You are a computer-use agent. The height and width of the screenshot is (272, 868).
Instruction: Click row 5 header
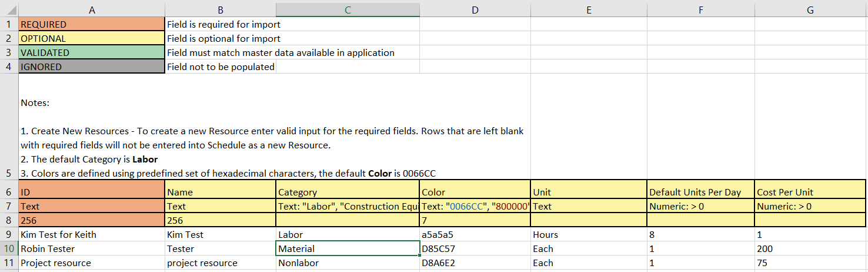point(9,173)
